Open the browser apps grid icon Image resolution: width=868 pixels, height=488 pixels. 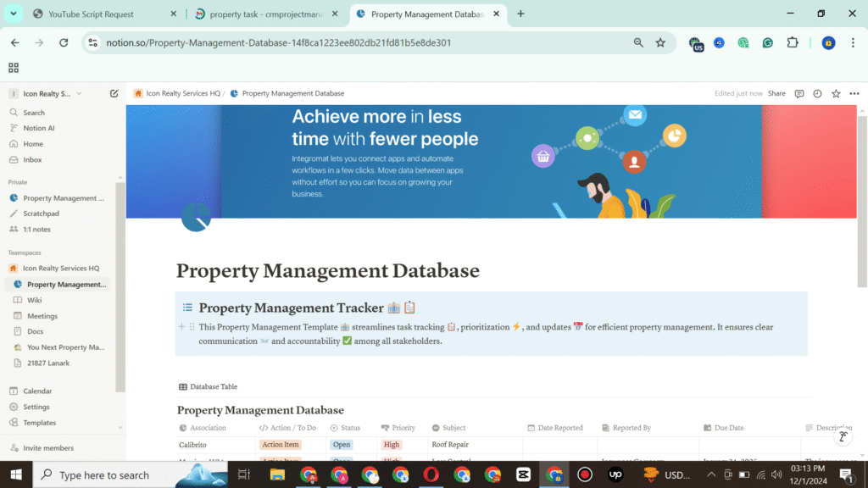point(14,68)
